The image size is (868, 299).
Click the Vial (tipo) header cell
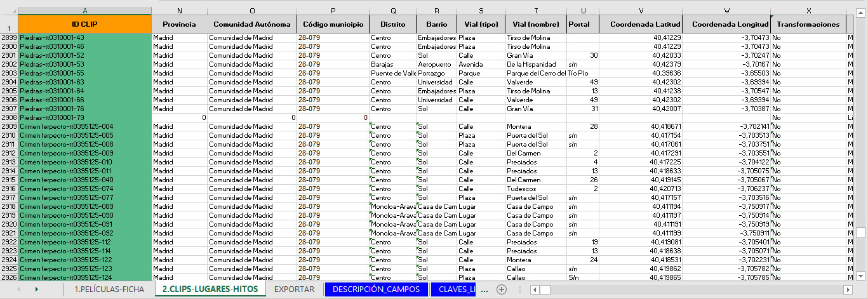click(x=481, y=24)
